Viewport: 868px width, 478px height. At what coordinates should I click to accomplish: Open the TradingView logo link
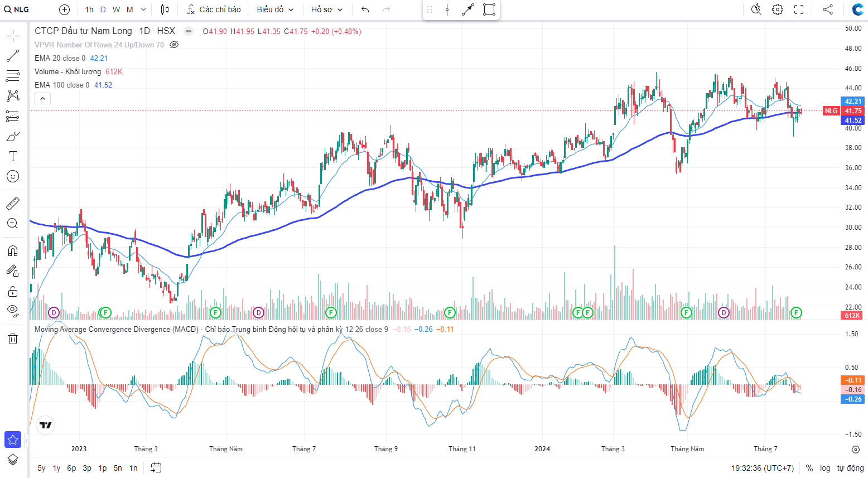pyautogui.click(x=46, y=425)
